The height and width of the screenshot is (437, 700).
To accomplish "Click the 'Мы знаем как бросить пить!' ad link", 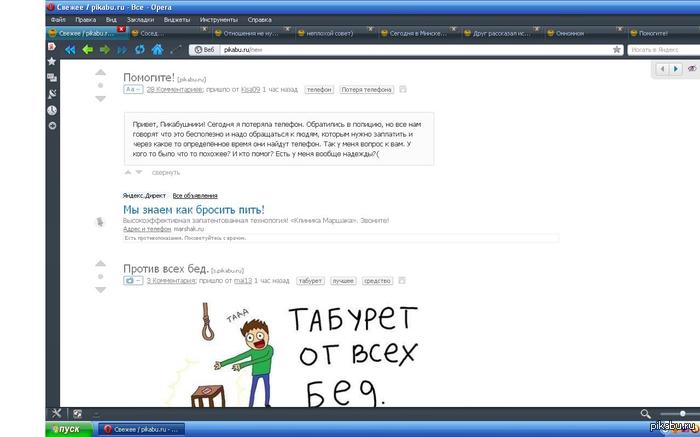I will point(193,209).
